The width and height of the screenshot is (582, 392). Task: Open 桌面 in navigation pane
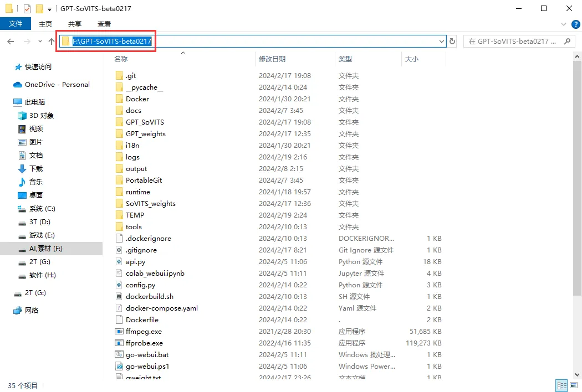[30, 195]
